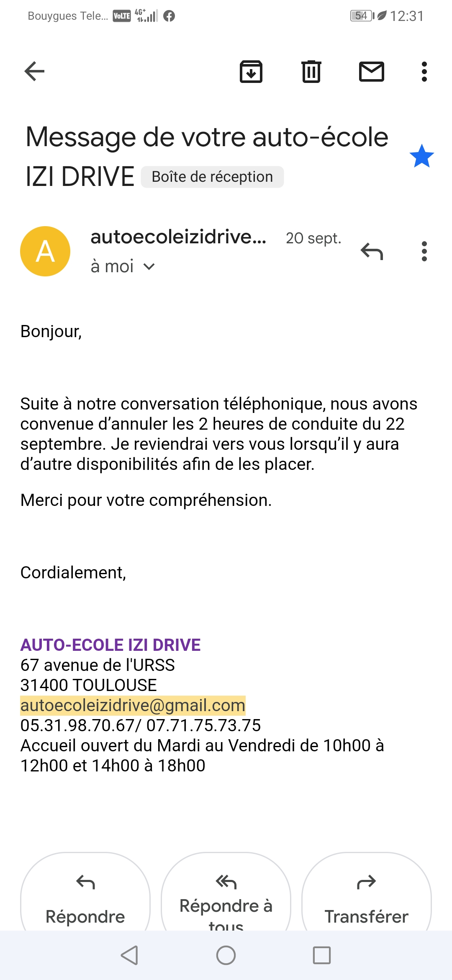Open the autoecoleizidrive@gmail.com email link
This screenshot has width=452, height=980.
coord(133,705)
